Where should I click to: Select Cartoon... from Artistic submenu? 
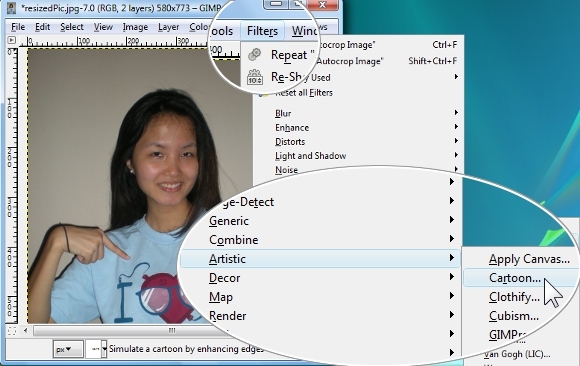tap(515, 278)
